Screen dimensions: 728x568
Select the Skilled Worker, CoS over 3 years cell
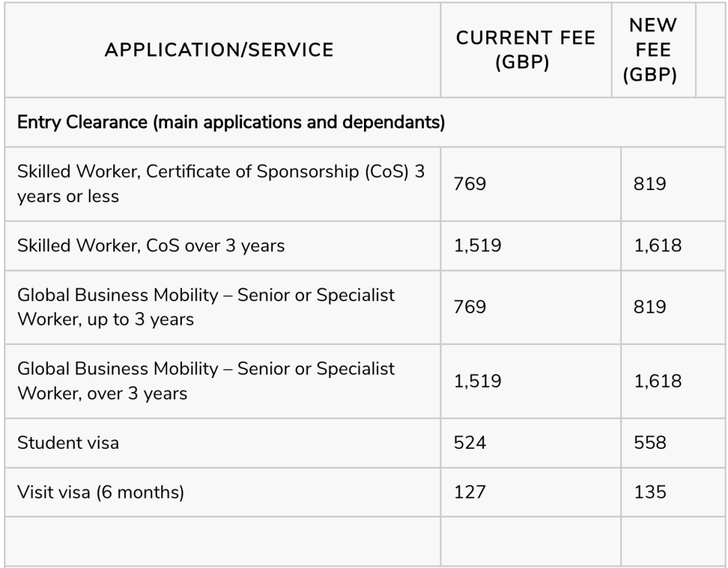point(151,245)
